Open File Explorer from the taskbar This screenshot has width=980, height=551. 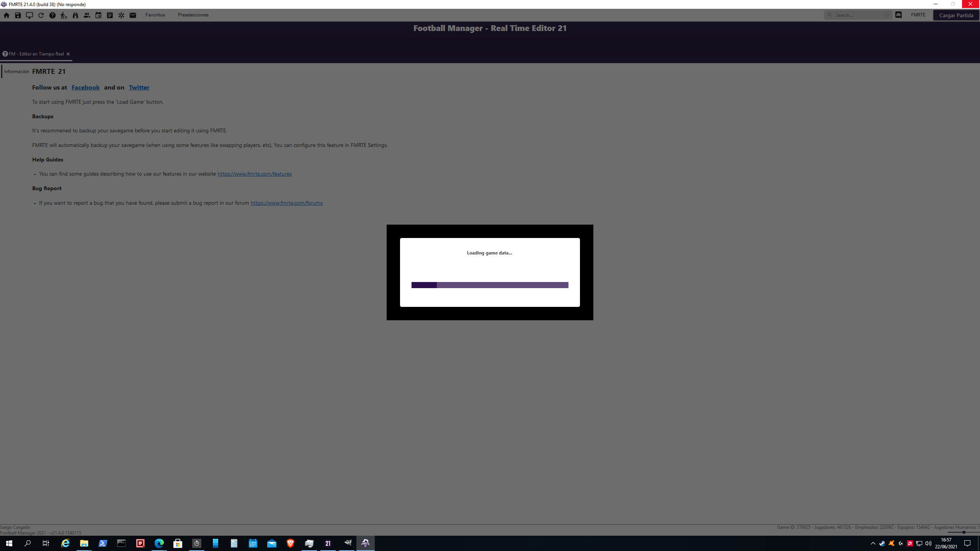[84, 543]
